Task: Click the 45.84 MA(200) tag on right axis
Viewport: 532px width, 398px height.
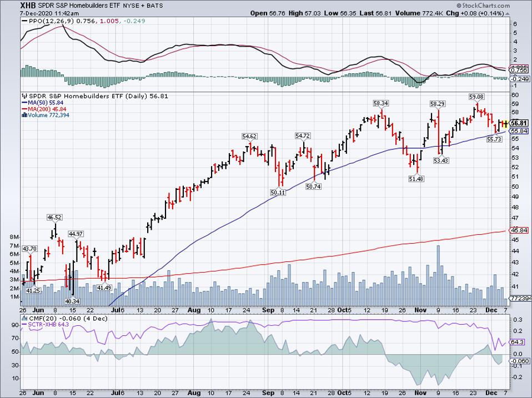Action: (519, 230)
